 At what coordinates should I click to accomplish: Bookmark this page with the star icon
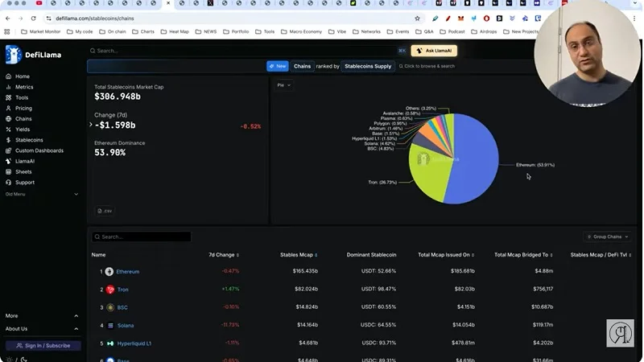coord(417,18)
